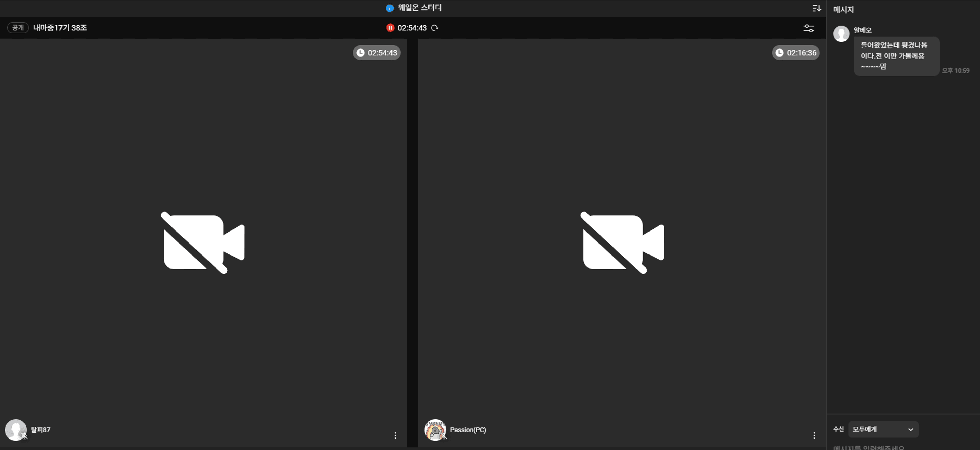Click 탈피87's profile avatar

(x=16, y=430)
